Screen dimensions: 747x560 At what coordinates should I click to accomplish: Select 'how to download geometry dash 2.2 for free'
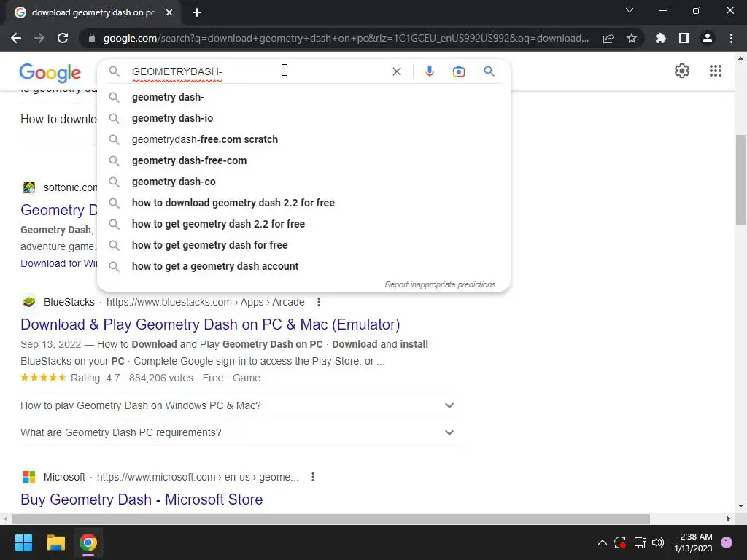pyautogui.click(x=303, y=203)
